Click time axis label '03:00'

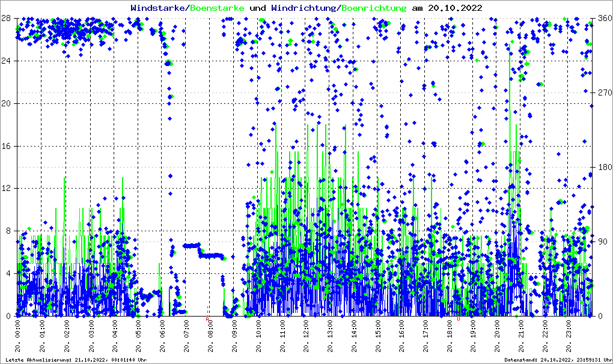click(91, 330)
